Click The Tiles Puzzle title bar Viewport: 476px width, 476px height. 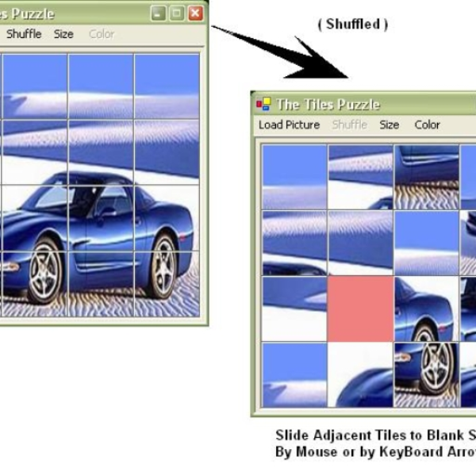click(x=363, y=104)
